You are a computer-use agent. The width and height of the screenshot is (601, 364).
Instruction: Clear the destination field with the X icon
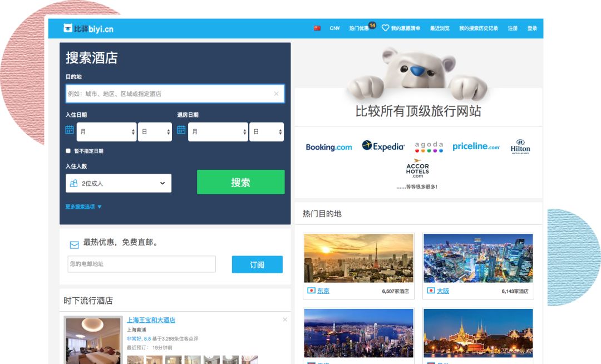click(x=276, y=94)
